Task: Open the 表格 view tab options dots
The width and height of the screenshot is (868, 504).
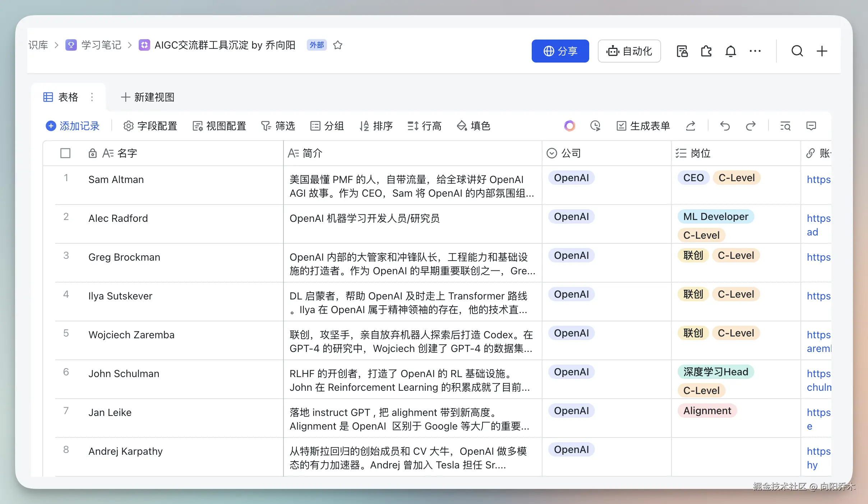Action: 92,97
